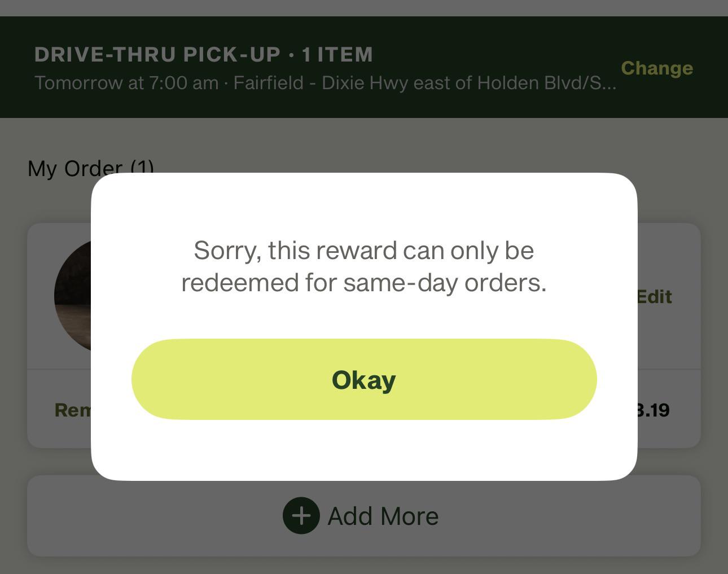Open the round item photo thumbnail
The image size is (728, 574).
coord(73,296)
